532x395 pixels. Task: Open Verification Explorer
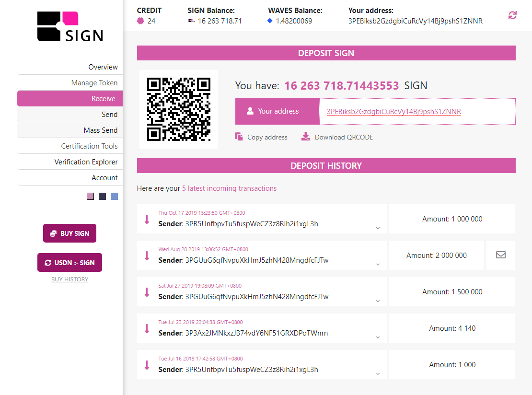tap(70, 162)
